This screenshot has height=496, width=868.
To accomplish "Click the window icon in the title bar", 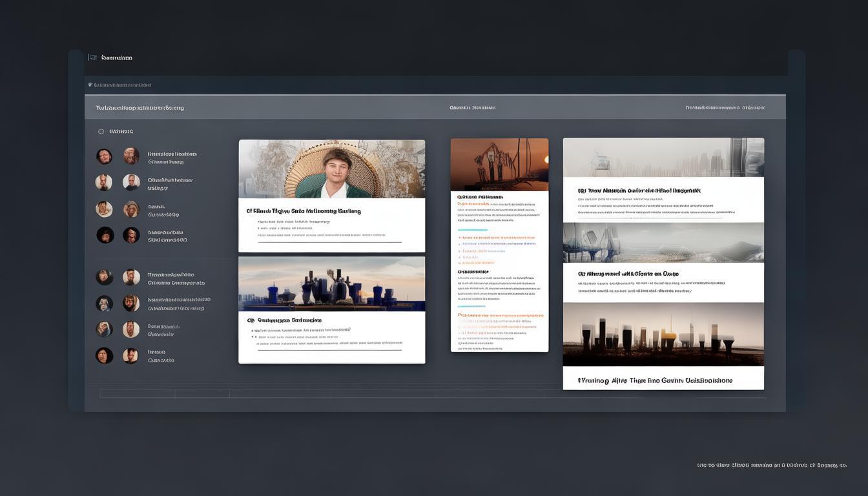I will click(92, 57).
